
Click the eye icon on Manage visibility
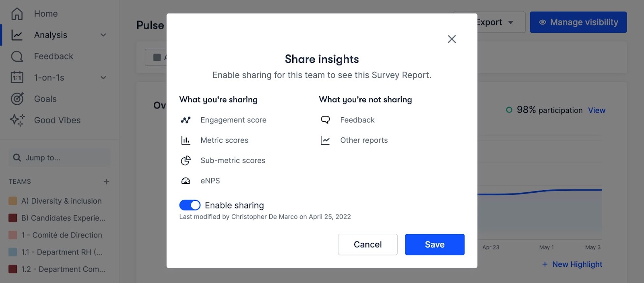pyautogui.click(x=543, y=22)
